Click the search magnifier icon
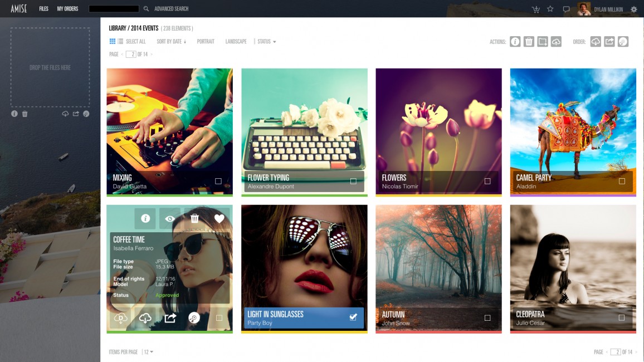Screen dimensions: 644x362 click(146, 8)
